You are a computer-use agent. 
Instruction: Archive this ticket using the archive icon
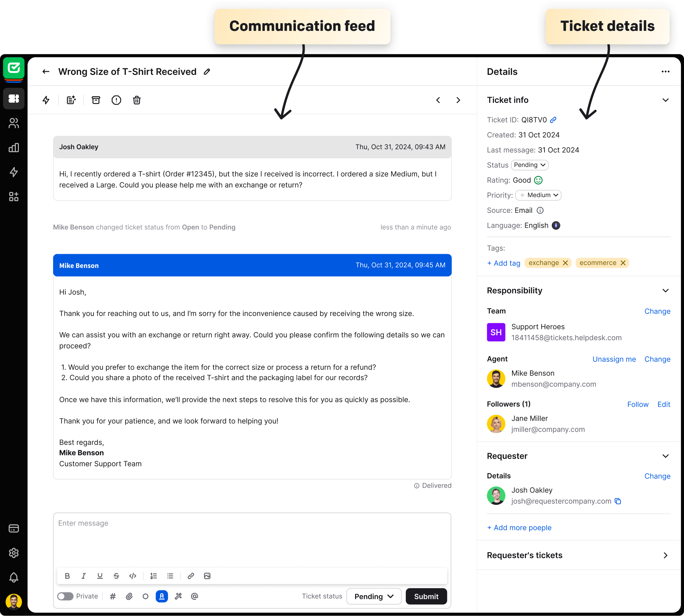[x=96, y=100]
